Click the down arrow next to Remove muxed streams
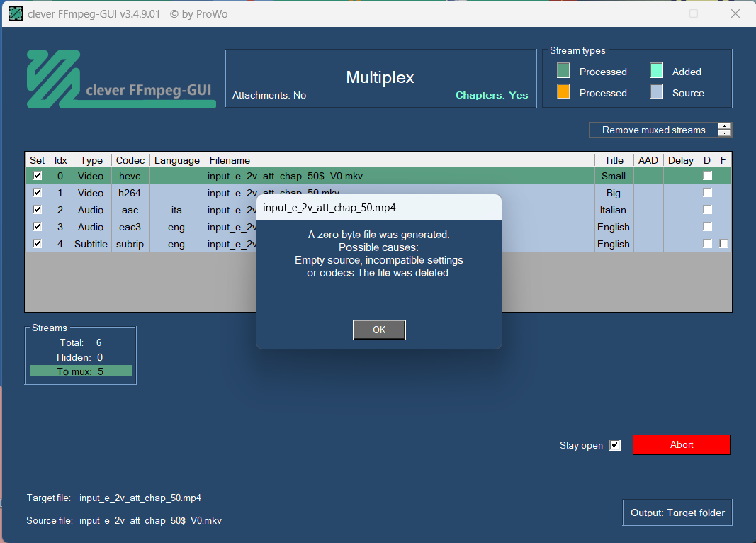 click(724, 133)
